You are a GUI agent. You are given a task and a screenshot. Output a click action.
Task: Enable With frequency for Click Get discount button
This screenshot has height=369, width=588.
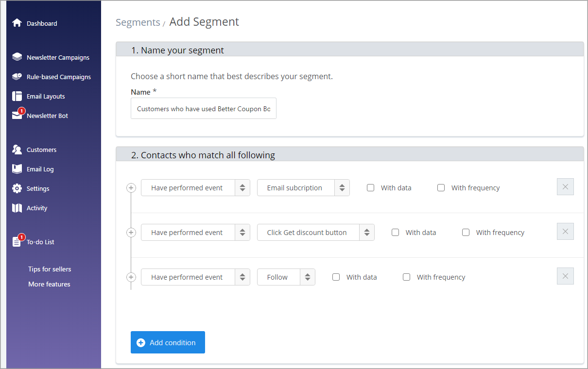(466, 232)
